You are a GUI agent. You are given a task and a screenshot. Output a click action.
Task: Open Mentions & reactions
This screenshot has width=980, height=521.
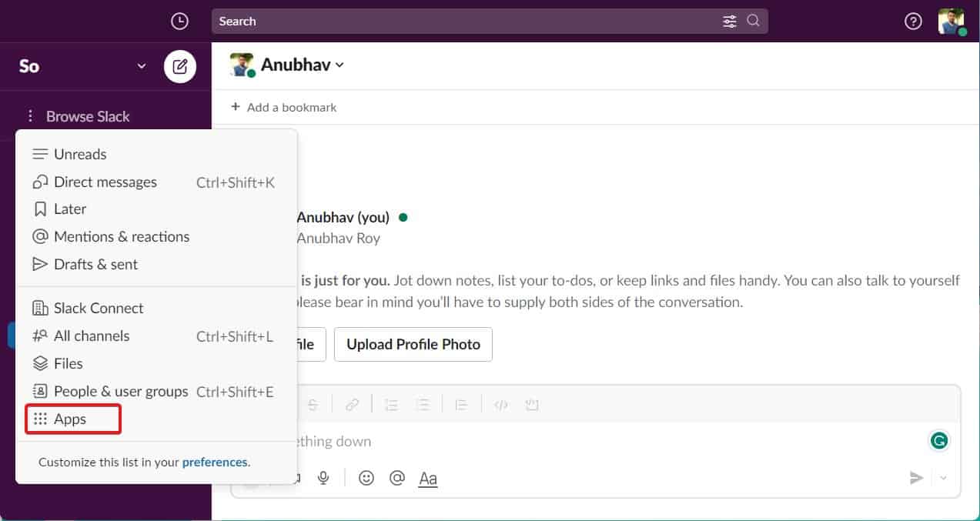point(156,236)
